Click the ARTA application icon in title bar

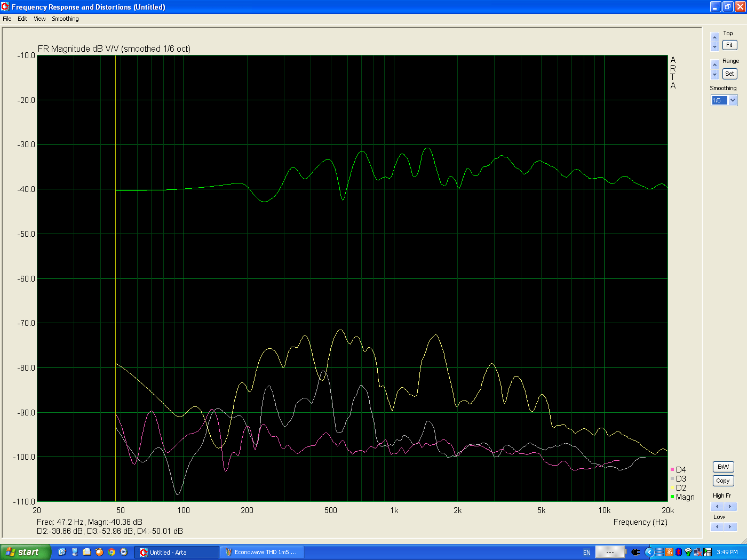pyautogui.click(x=5, y=6)
